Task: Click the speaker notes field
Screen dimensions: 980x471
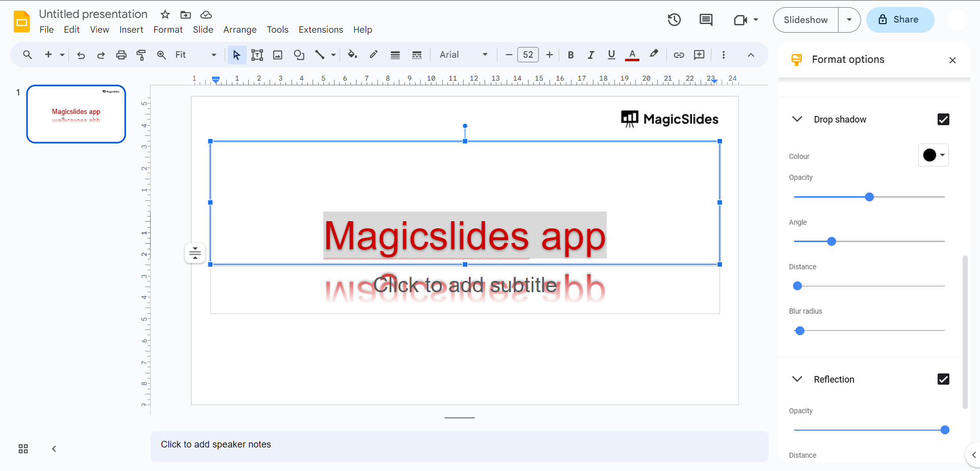Action: click(x=459, y=445)
